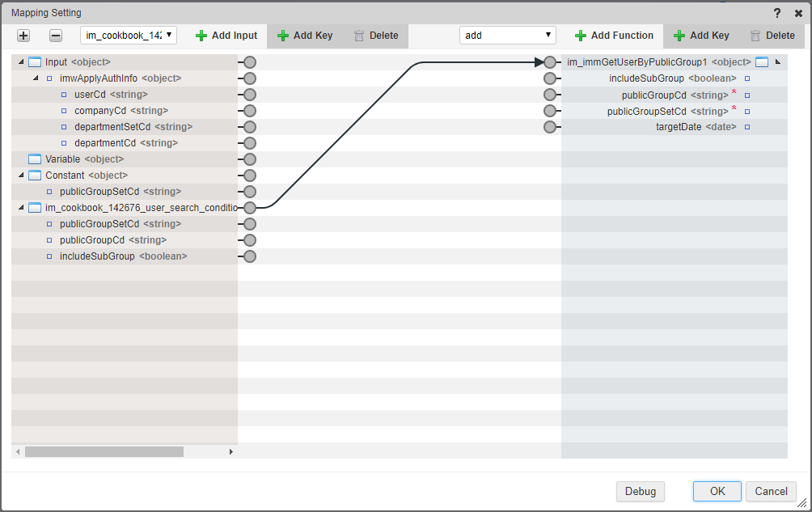
Task: Click the im_immGetUserByPublicGroup1 object icon
Action: pyautogui.click(x=761, y=62)
